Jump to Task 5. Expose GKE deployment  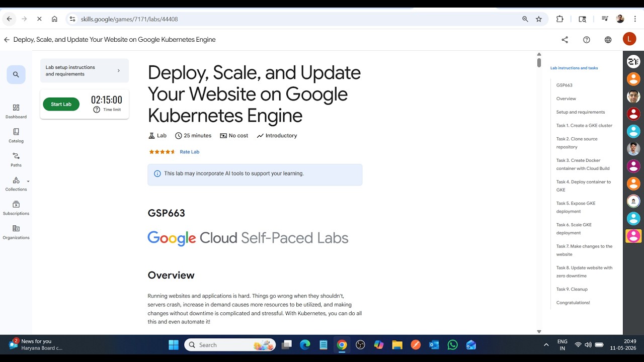(x=576, y=208)
